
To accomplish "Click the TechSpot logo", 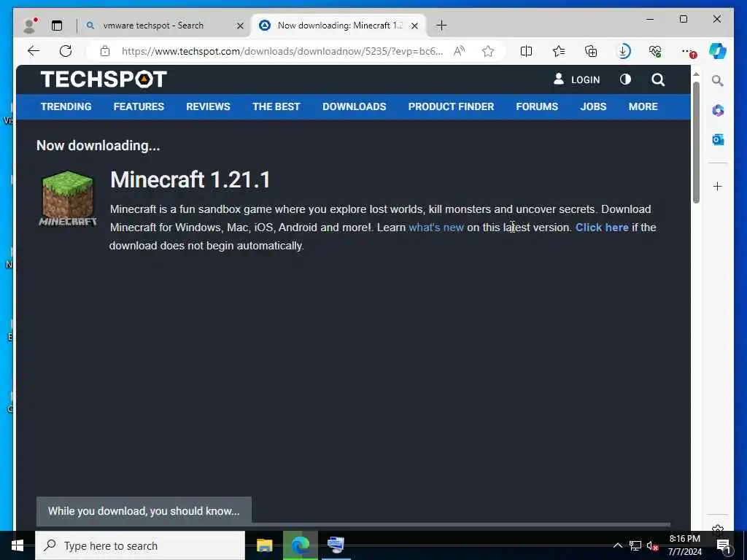I will (104, 79).
